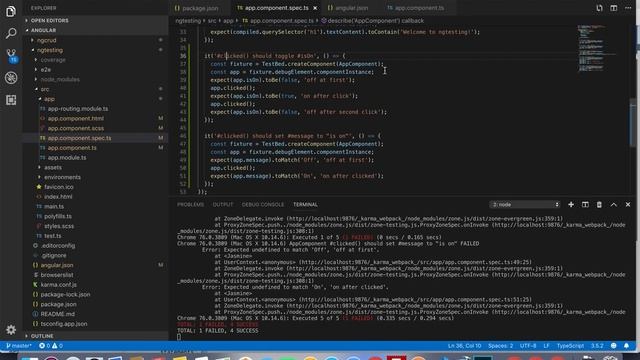The height and width of the screenshot is (360, 640).
Task: Expand the e2e folder
Action: click(x=96, y=70)
